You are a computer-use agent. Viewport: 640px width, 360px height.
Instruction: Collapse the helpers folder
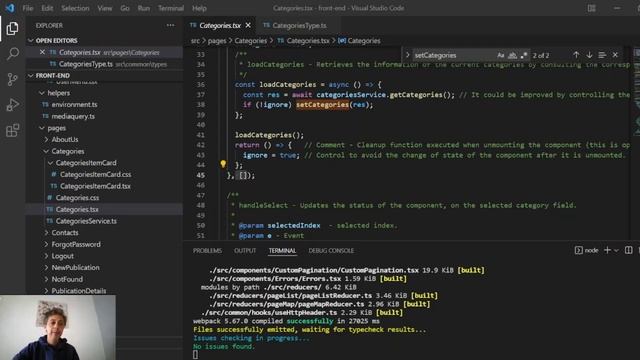[58, 93]
